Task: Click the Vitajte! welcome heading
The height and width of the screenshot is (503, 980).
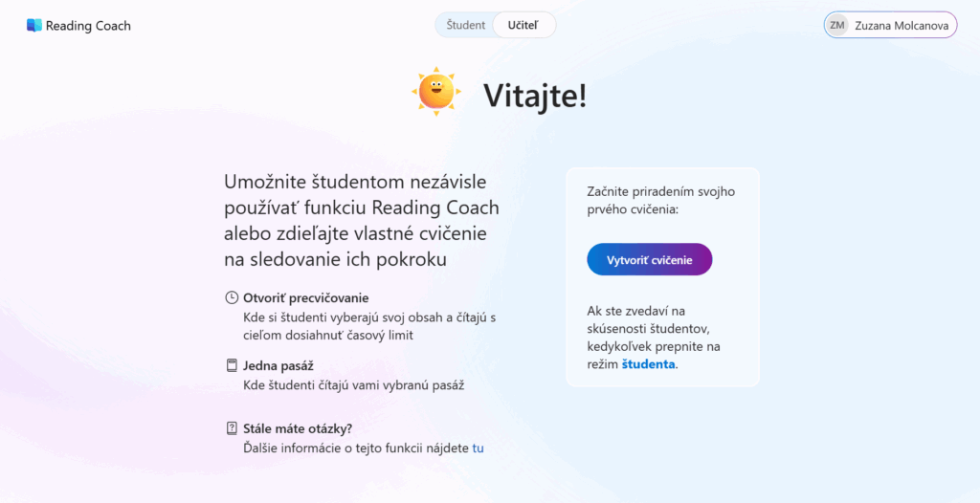Action: [534, 96]
